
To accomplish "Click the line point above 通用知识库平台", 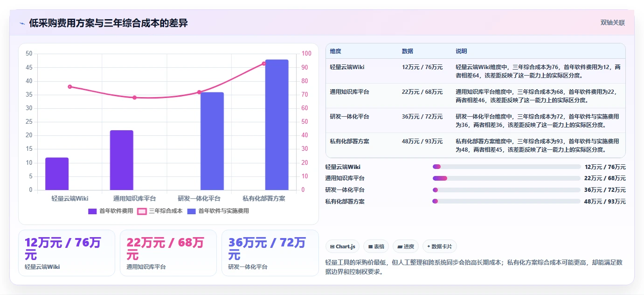I will click(134, 98).
